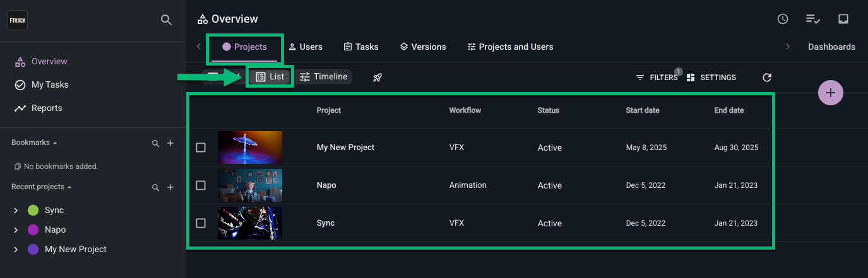Click the search magnifier icon in the sidebar header
The width and height of the screenshot is (868, 278).
point(166,20)
